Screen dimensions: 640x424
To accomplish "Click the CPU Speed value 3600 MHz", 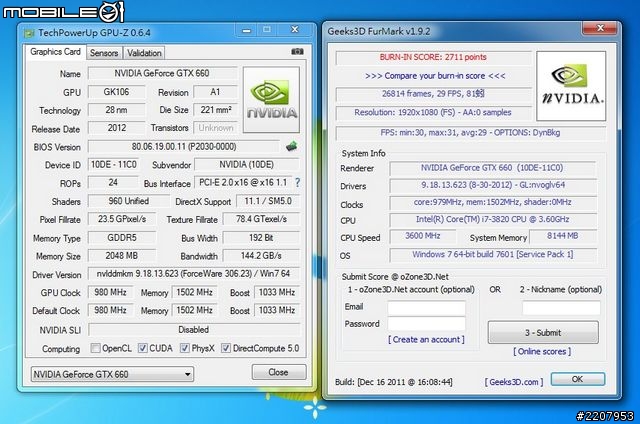I will [423, 236].
